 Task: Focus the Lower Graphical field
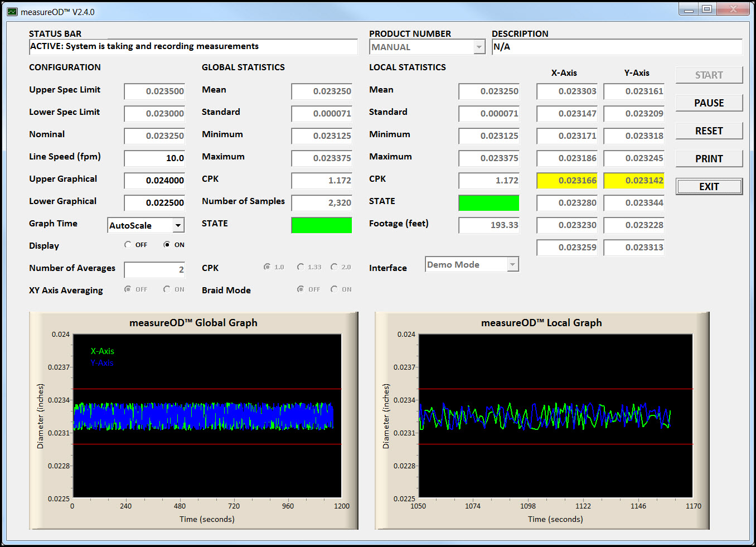[x=154, y=203]
